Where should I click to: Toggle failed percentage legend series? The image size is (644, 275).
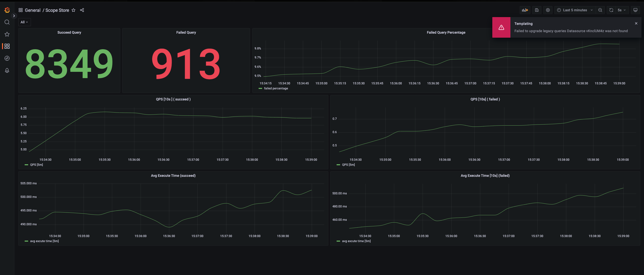tap(276, 88)
